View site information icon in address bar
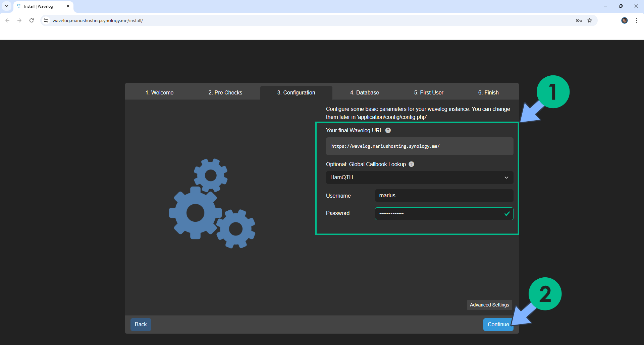Image resolution: width=644 pixels, height=345 pixels. pyautogui.click(x=46, y=20)
